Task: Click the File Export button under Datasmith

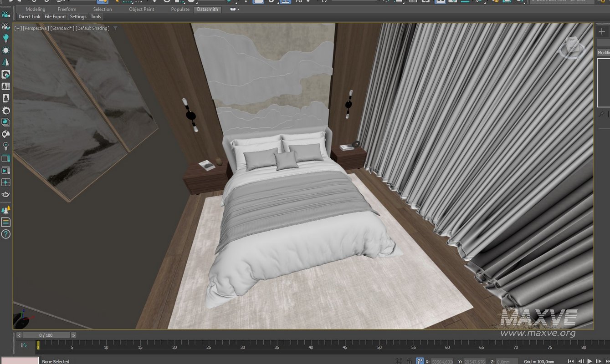Action: pos(55,16)
